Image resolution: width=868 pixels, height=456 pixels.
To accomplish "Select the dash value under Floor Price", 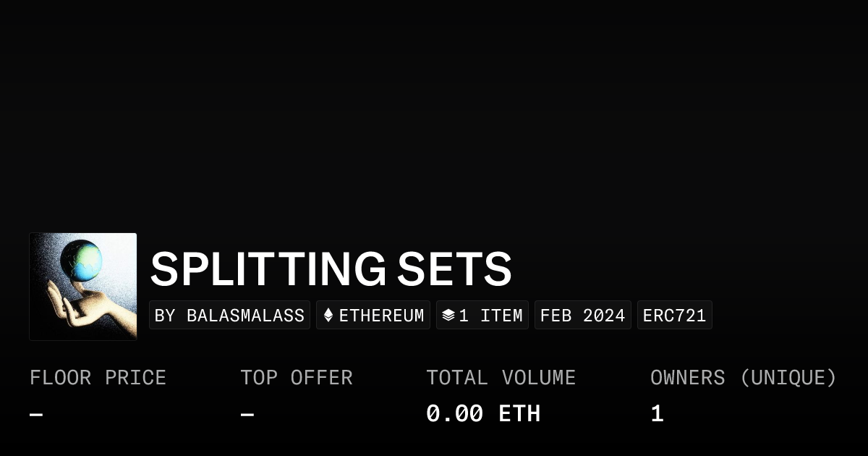I will tap(36, 415).
